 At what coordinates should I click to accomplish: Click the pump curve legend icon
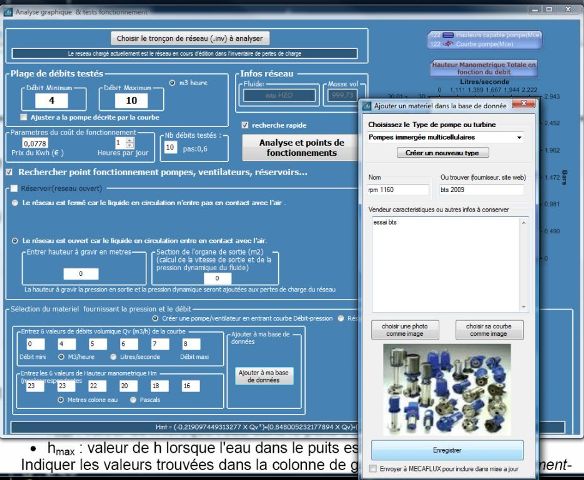448,44
